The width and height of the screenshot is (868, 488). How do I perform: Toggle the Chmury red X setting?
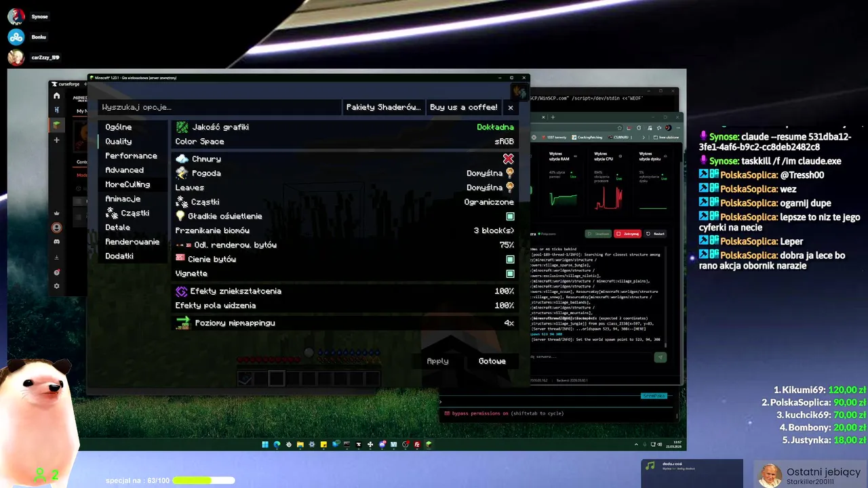[x=508, y=159]
